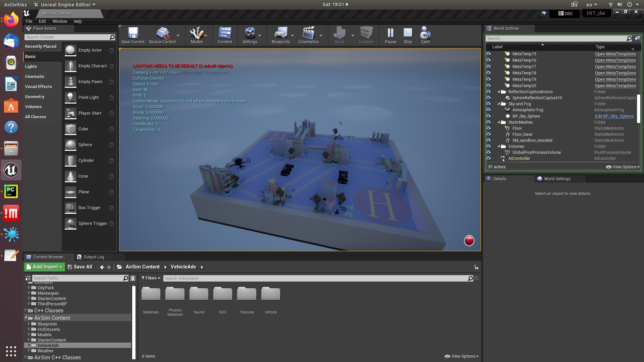
Task: Toggle visibility of MetaTemp15
Action: pyautogui.click(x=488, y=54)
